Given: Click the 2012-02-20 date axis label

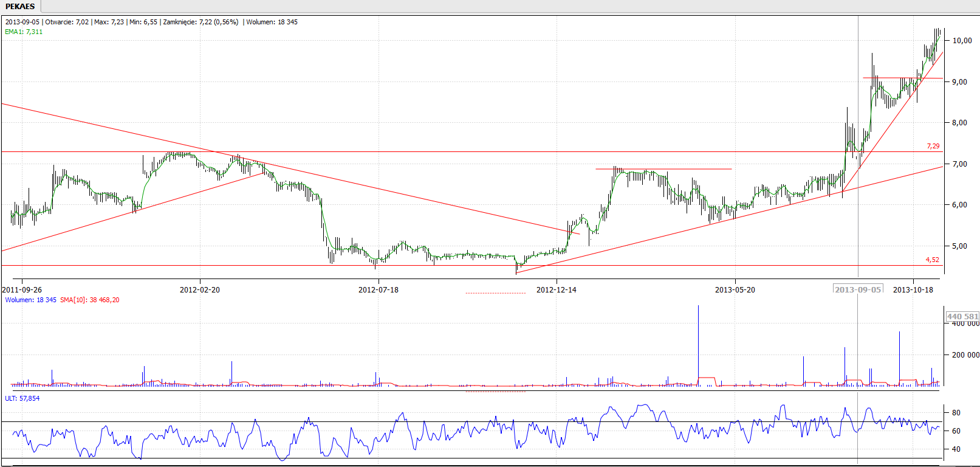Looking at the screenshot, I should click(x=200, y=289).
